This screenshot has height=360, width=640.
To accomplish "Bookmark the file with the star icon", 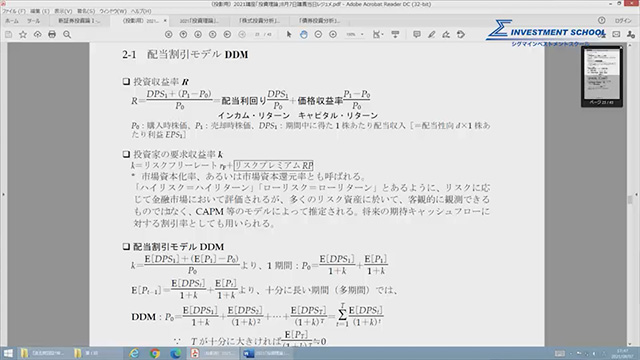I will click(23, 35).
